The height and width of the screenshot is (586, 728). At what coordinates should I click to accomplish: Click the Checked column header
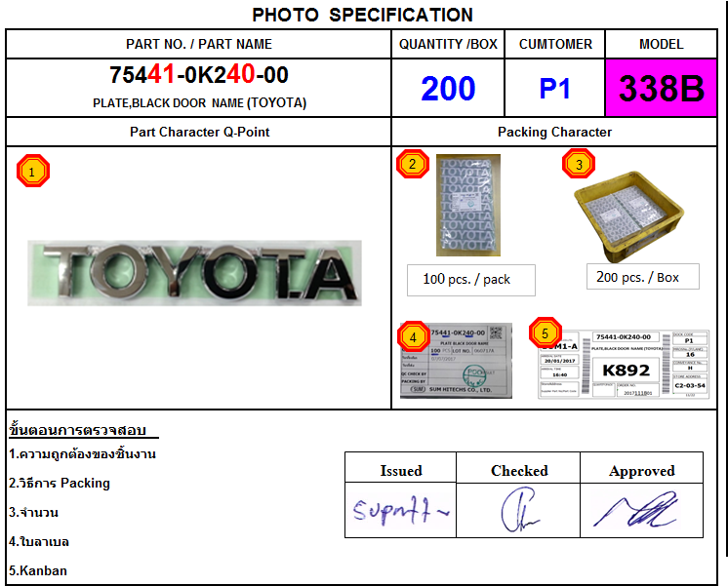[x=518, y=470]
